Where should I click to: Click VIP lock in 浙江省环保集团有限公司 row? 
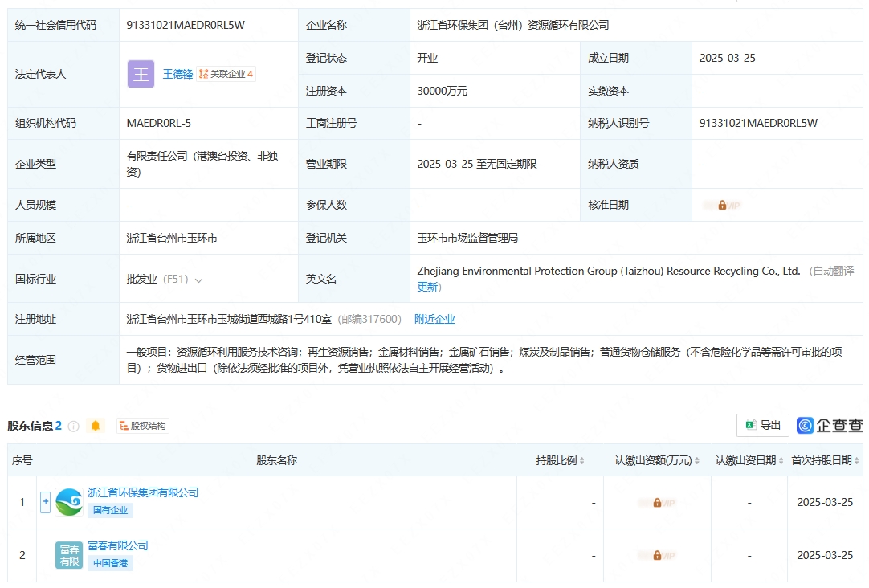(657, 503)
